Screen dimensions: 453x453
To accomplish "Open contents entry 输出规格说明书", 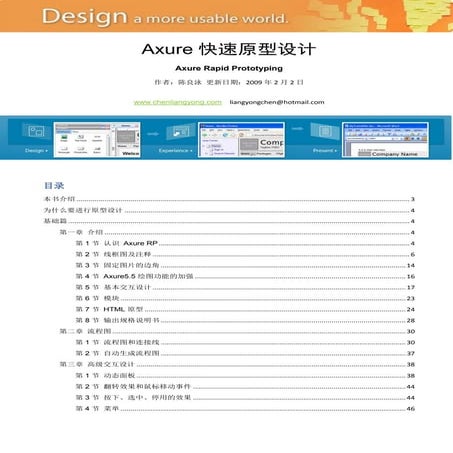I will pos(245,320).
